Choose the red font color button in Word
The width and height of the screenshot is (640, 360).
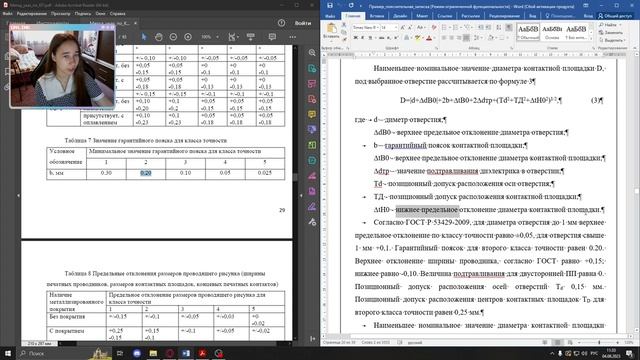coord(429,38)
